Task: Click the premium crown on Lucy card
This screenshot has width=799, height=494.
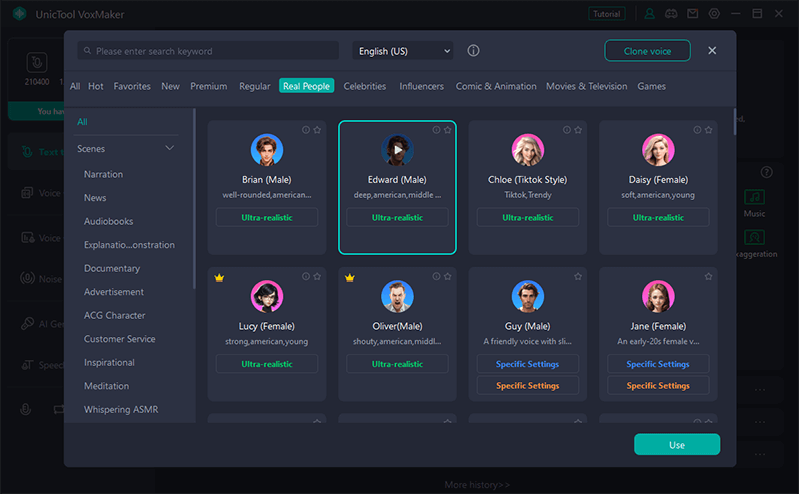Action: point(219,278)
